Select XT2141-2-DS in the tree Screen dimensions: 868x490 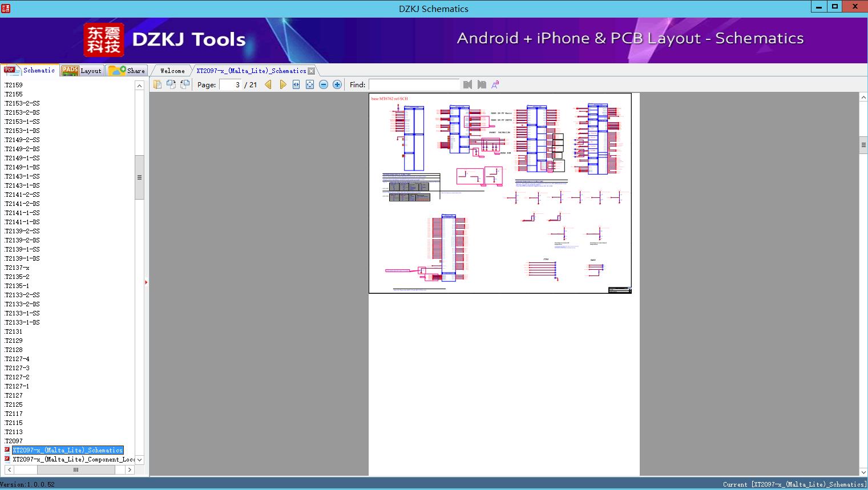point(22,204)
